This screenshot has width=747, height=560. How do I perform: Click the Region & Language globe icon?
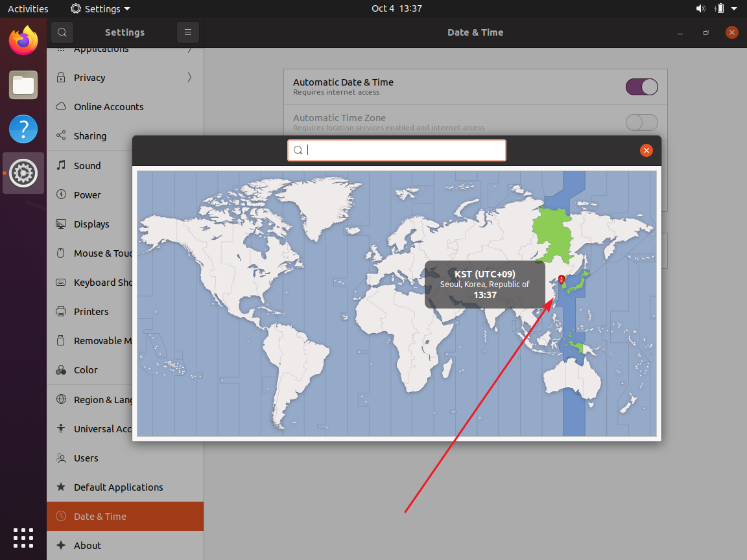[61, 399]
